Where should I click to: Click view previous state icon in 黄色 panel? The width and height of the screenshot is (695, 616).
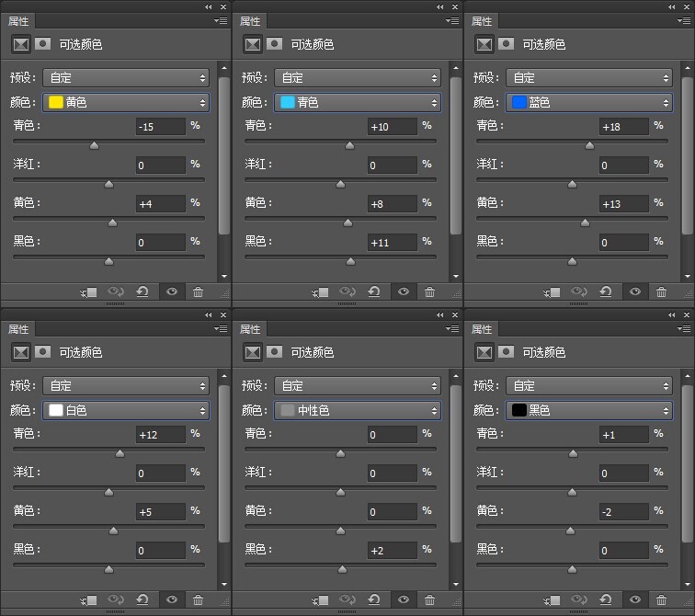click(x=116, y=291)
